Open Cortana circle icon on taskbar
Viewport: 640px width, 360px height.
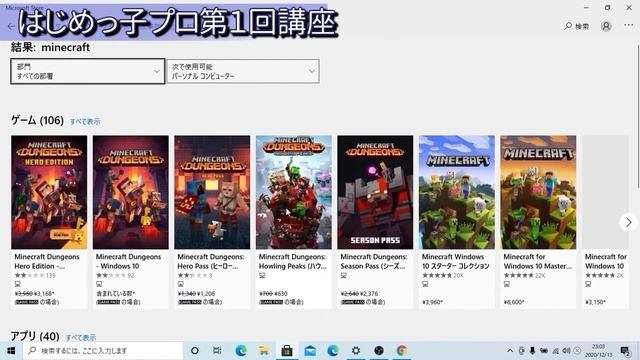click(195, 351)
